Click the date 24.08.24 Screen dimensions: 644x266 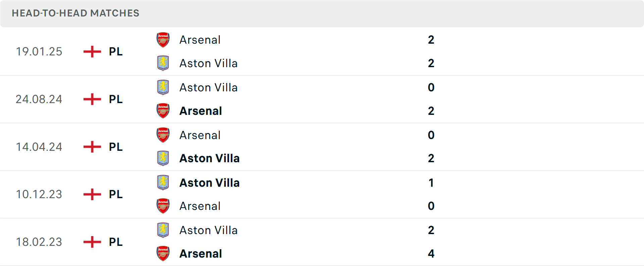pos(39,99)
